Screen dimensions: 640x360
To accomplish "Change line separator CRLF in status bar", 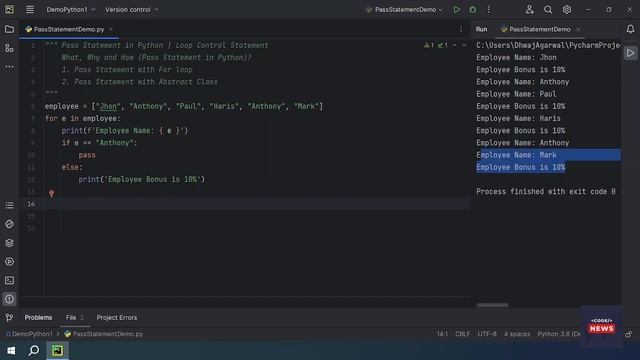I will [462, 334].
